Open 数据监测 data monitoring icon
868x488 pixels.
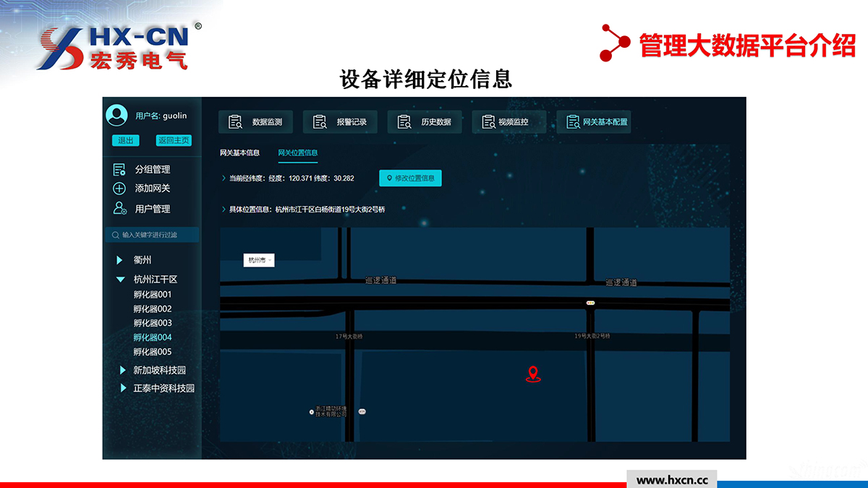point(235,122)
